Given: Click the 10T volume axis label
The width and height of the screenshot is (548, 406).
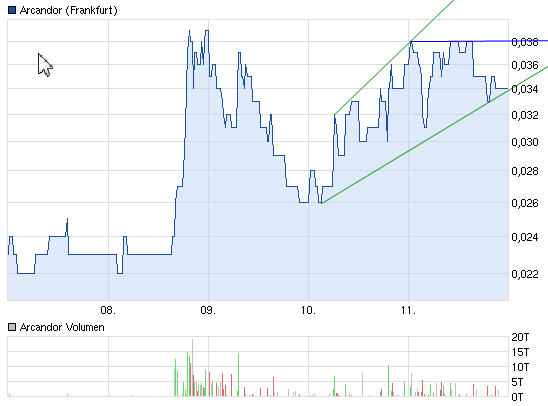Looking at the screenshot, I should point(520,367).
